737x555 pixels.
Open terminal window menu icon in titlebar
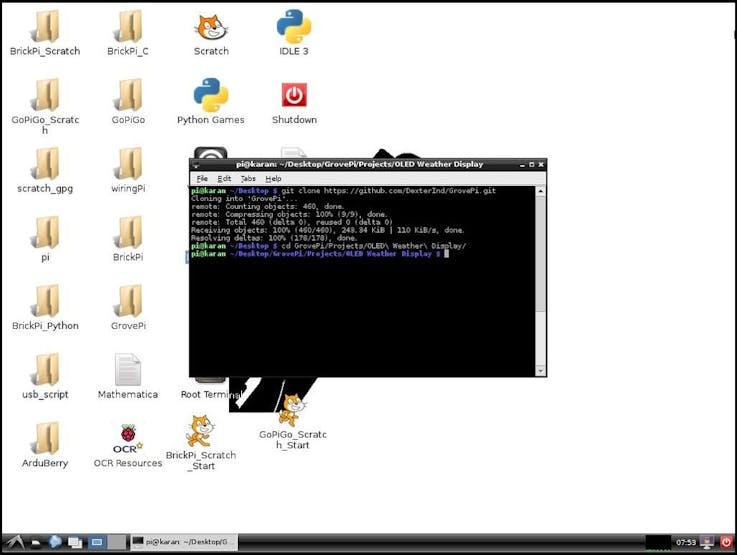point(196,164)
